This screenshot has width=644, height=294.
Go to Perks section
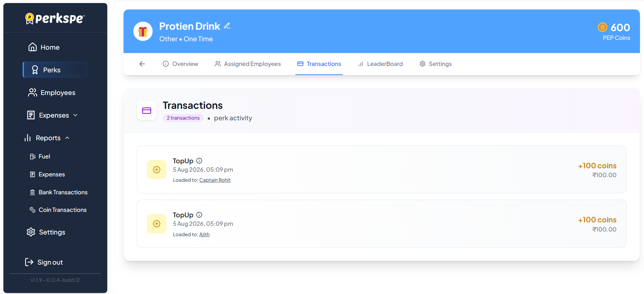(55, 70)
